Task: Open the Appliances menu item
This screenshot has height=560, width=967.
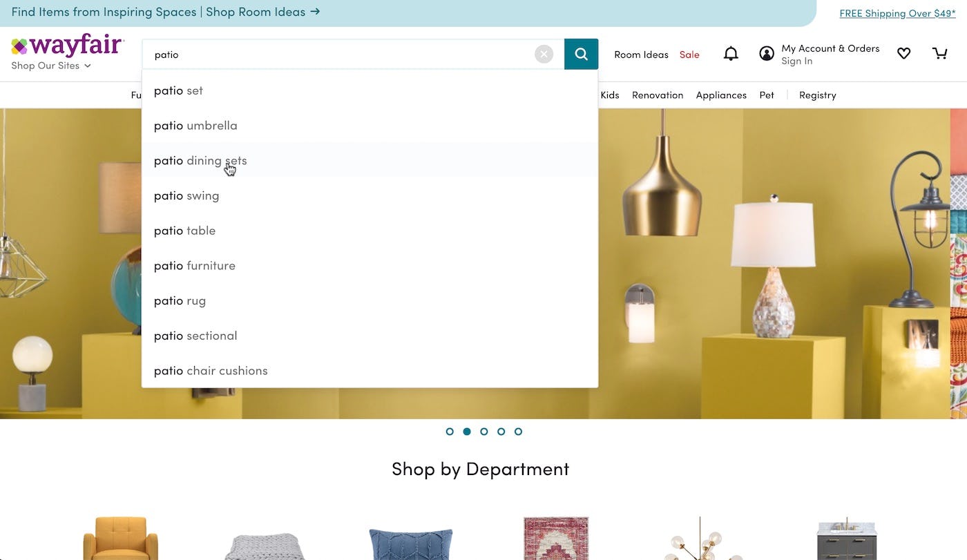Action: (721, 95)
